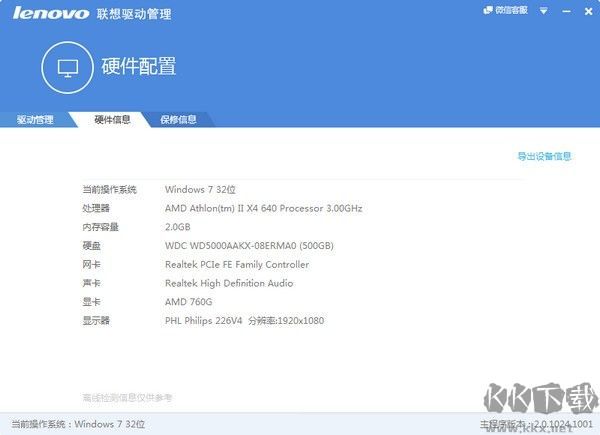Click the Lenovo logo in the title bar
Screen dimensions: 600x435
pyautogui.click(x=51, y=13)
